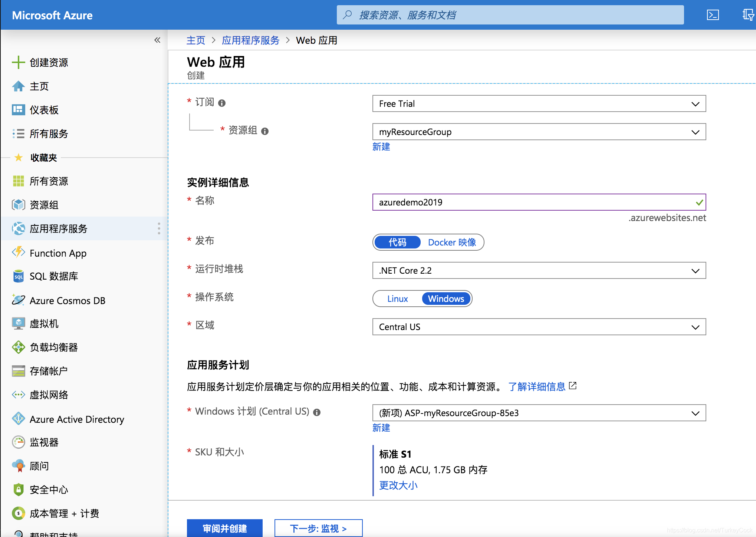This screenshot has width=756, height=537.
Task: Open 存储帐户 in the sidebar
Action: (49, 371)
